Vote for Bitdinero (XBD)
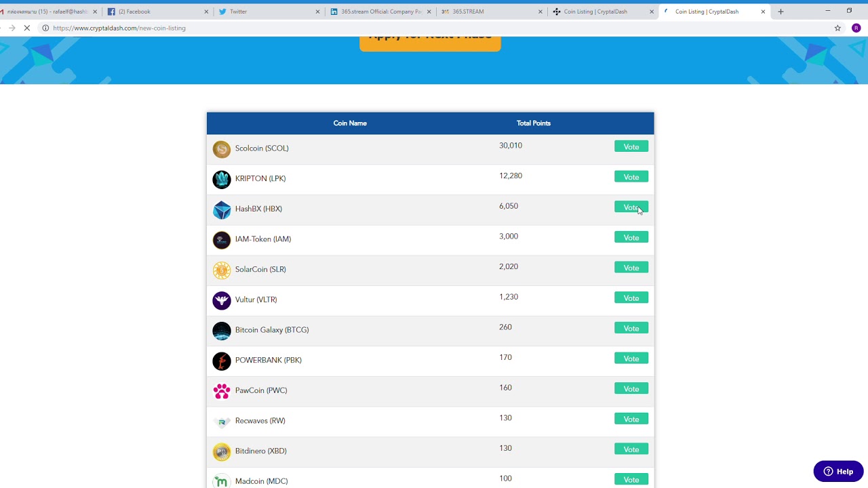The height and width of the screenshot is (488, 868). (631, 449)
